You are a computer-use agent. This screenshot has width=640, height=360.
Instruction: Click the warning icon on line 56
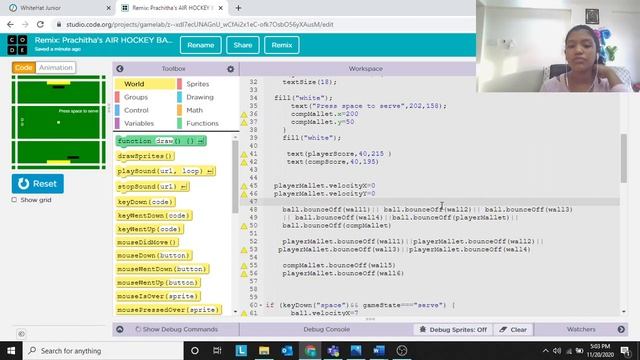[244, 274]
